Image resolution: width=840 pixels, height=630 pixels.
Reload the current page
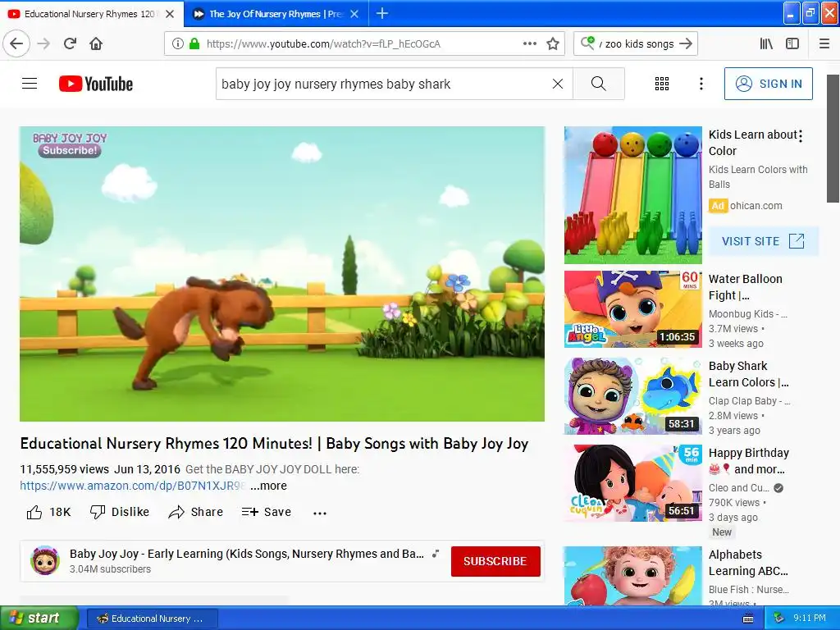click(x=70, y=43)
